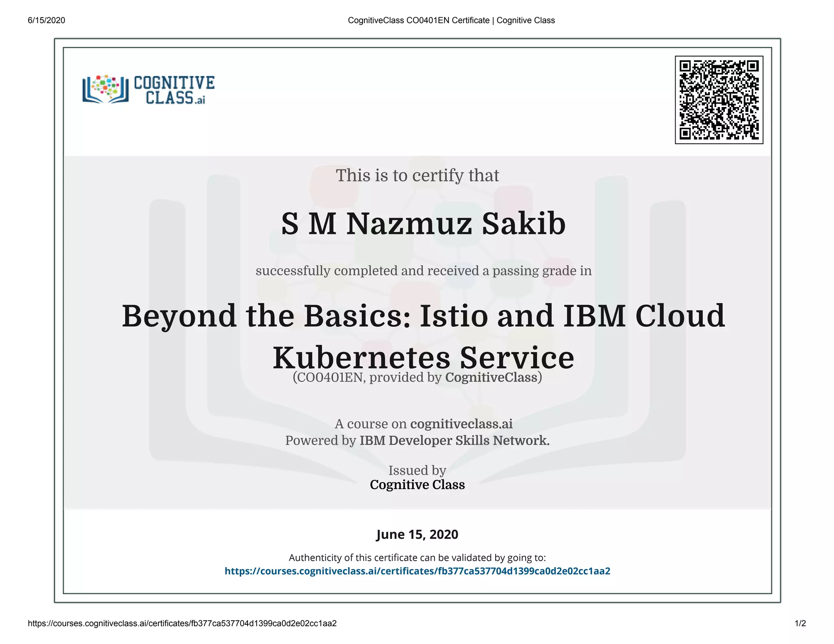834x644 pixels.
Task: Click the successfully completed passing grade line
Action: point(423,271)
